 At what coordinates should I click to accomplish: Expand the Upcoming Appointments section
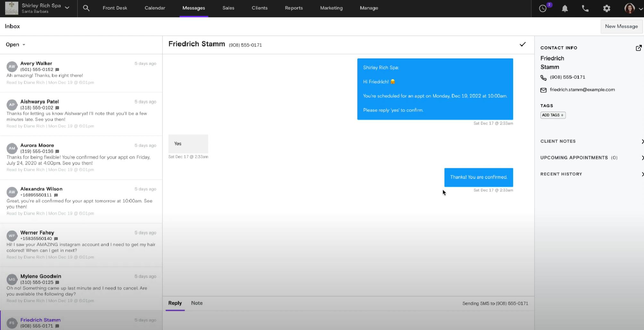(592, 158)
